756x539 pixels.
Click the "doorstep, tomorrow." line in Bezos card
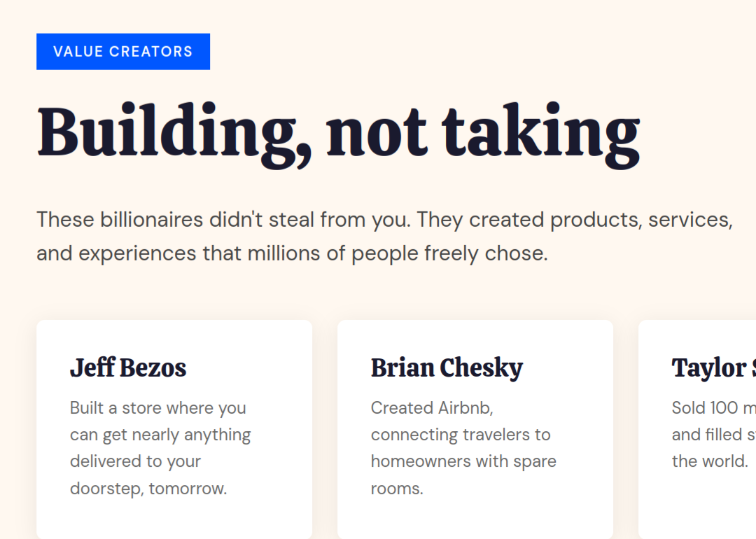[x=148, y=488]
